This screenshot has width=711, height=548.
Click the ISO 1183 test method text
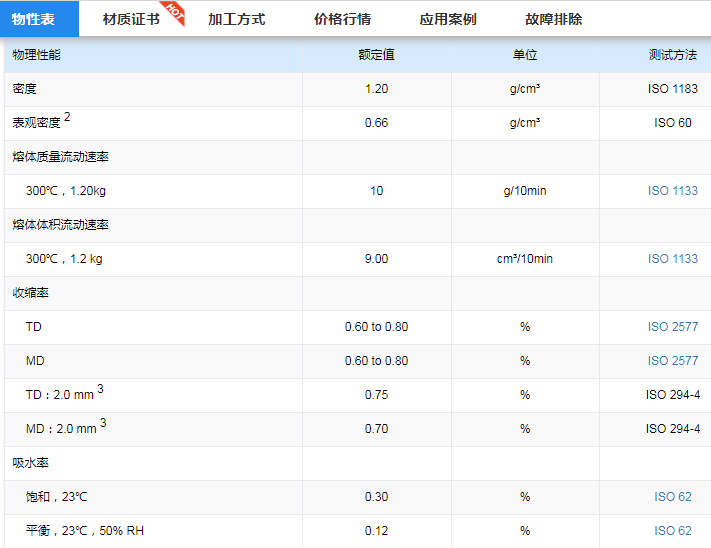click(672, 89)
